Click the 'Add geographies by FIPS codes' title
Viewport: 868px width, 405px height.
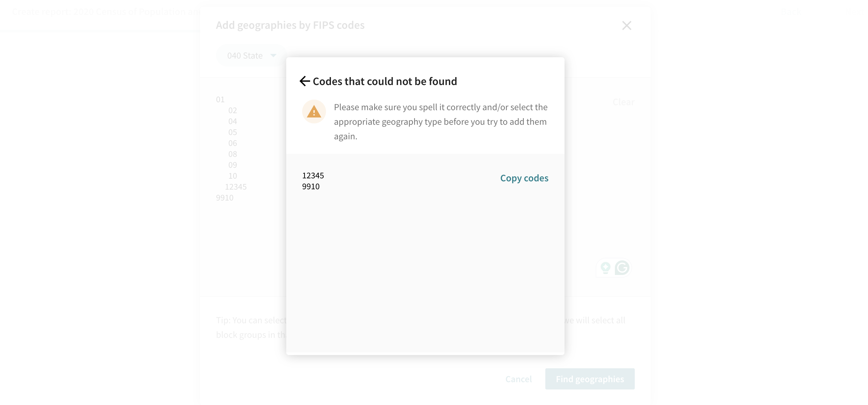(x=290, y=25)
